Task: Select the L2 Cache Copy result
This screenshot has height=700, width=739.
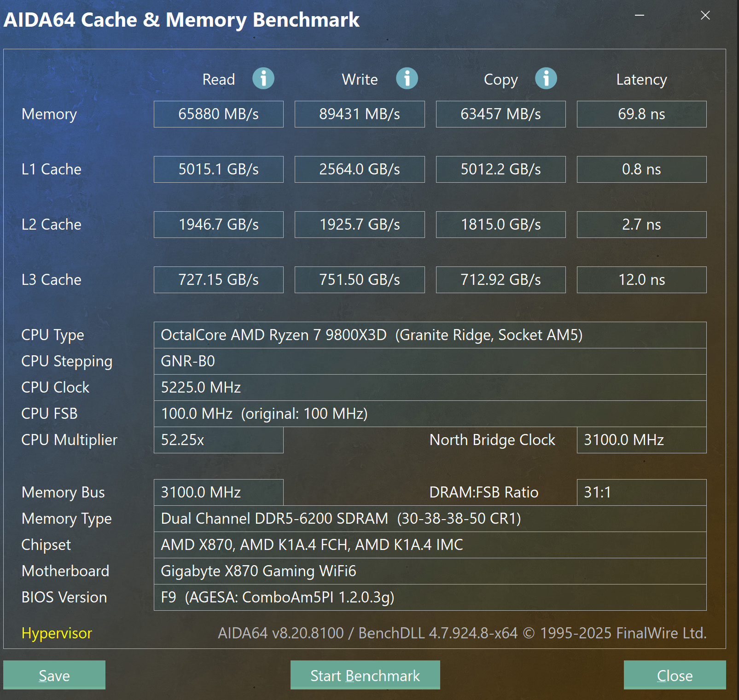Action: pyautogui.click(x=500, y=225)
